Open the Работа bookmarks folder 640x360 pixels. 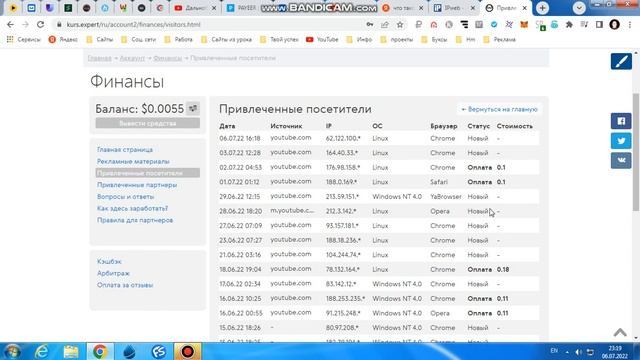[179, 40]
